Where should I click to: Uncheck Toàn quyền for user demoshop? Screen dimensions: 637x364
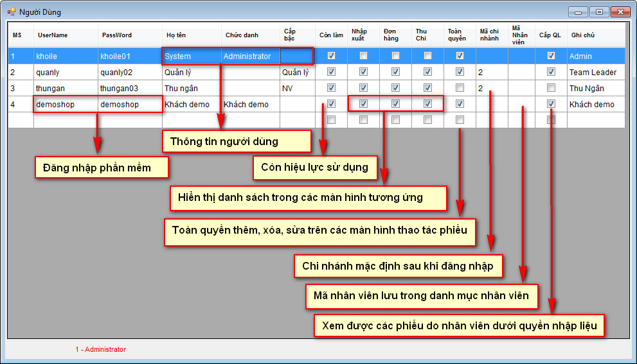tap(460, 104)
